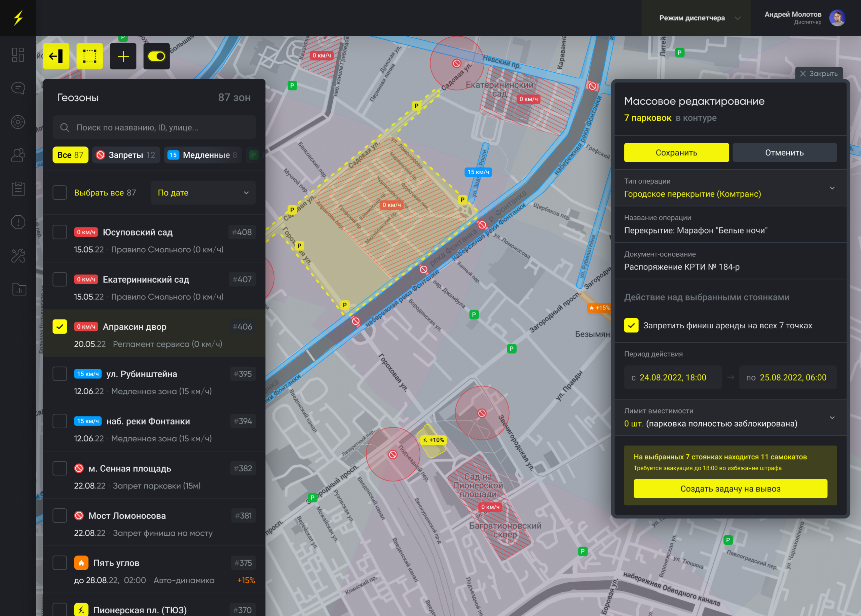Edit the Документ-основание field
Viewport: 861px width, 616px height.
click(x=730, y=261)
